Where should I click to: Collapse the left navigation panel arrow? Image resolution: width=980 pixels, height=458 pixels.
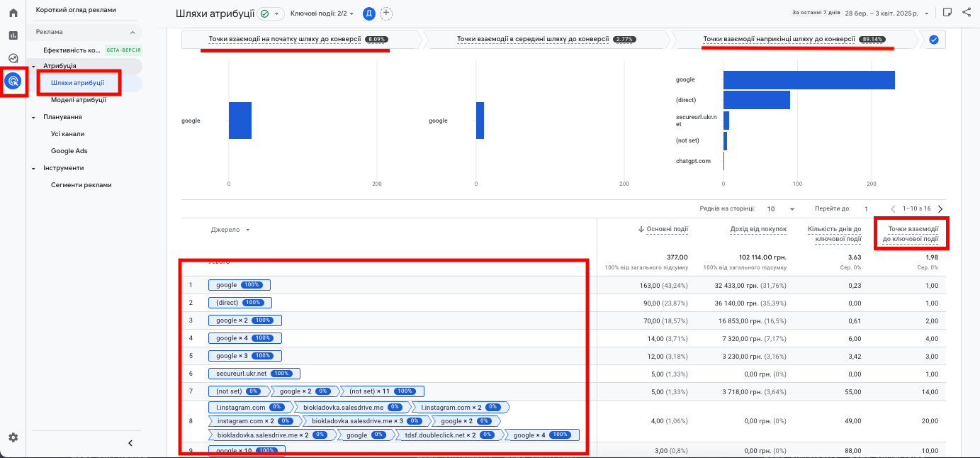coord(130,443)
